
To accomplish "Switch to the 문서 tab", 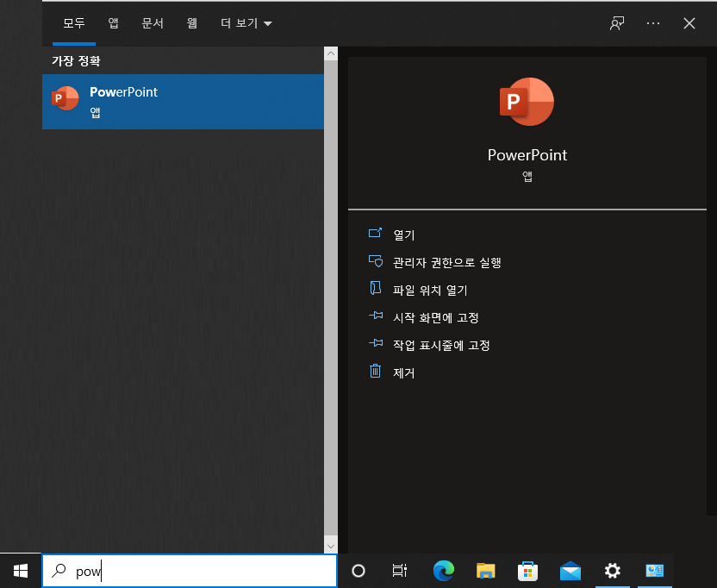I will (153, 23).
